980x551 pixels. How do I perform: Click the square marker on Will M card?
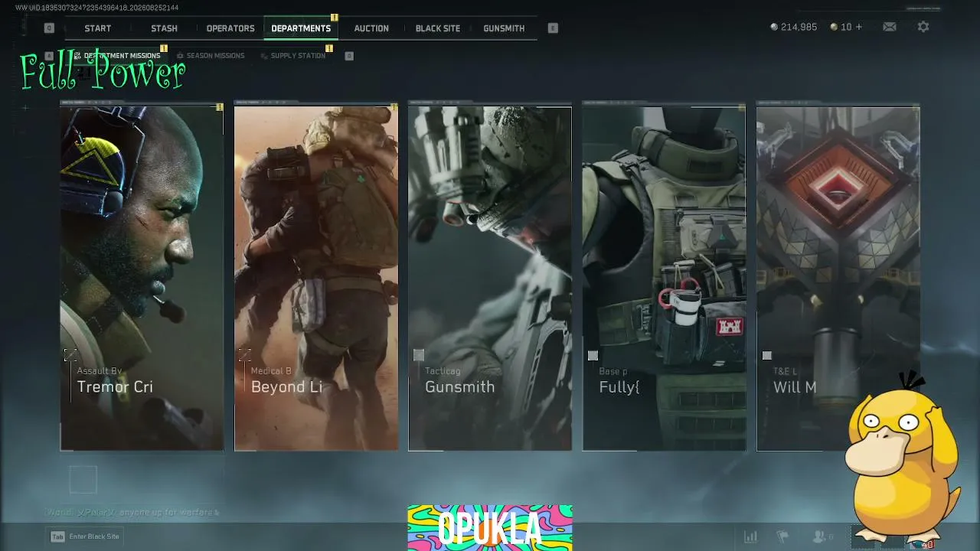point(767,355)
